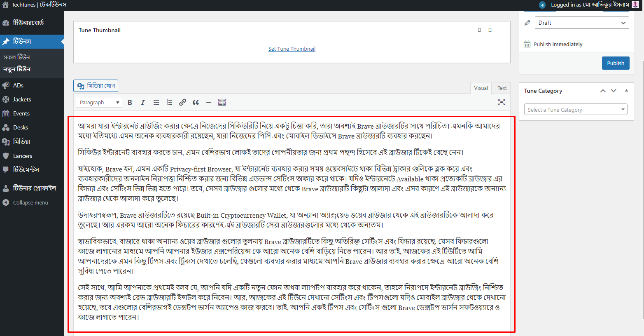Open the Paragraph style dropdown

99,102
